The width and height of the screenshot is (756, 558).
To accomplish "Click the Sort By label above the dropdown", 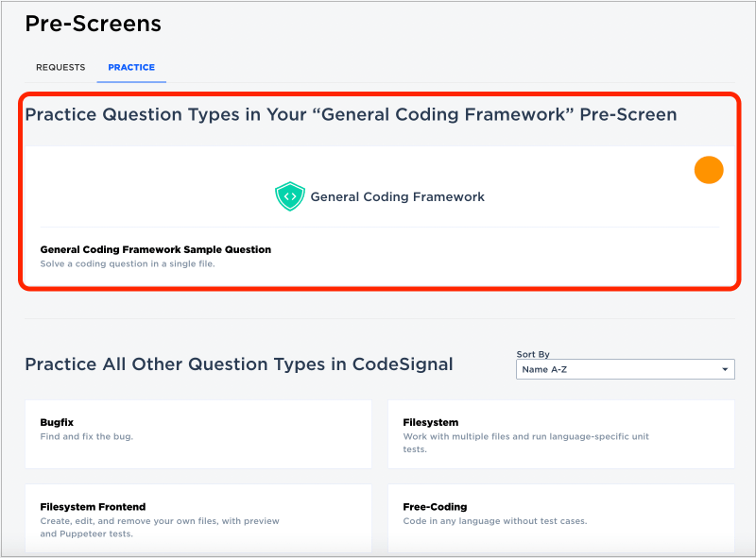I will click(x=533, y=354).
